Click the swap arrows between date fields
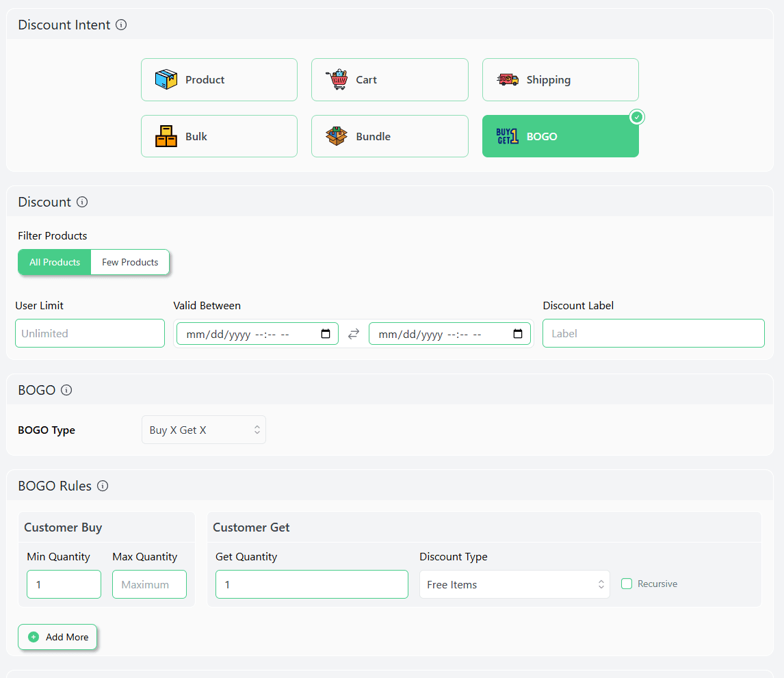Image resolution: width=784 pixels, height=678 pixels. (x=354, y=333)
